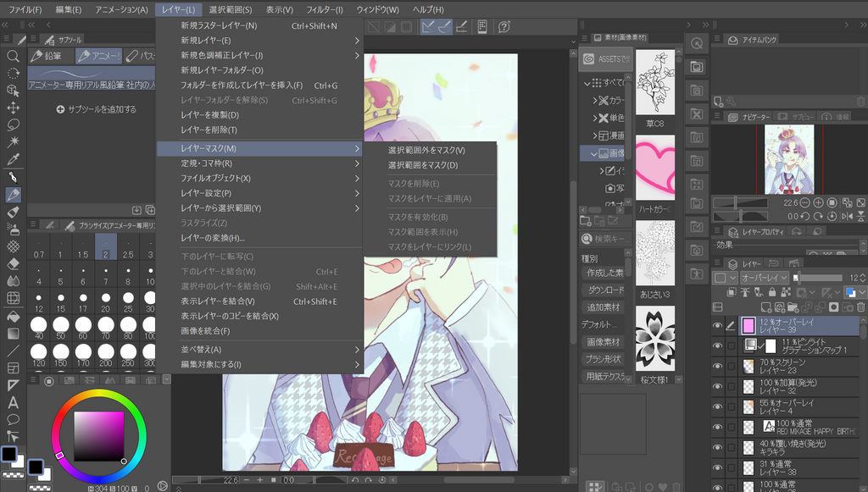This screenshot has width=868, height=492.
Task: Click the navigator rotate left icon
Action: (x=805, y=216)
